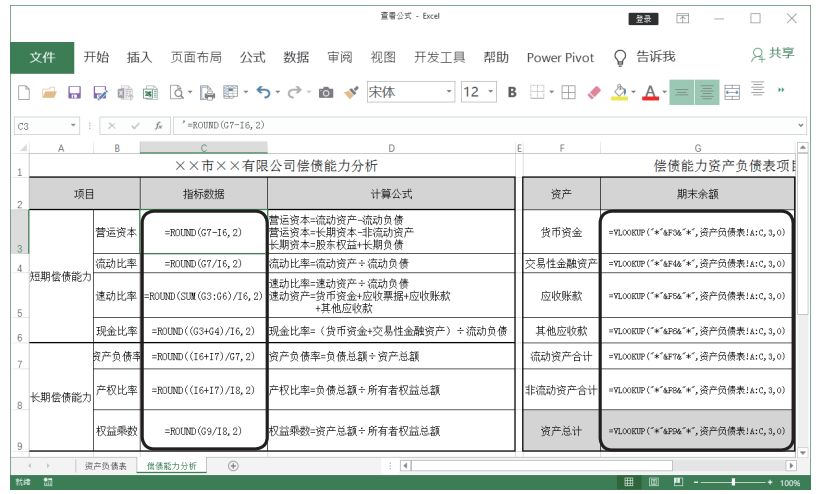Select the 货币资金 cell

[561, 232]
